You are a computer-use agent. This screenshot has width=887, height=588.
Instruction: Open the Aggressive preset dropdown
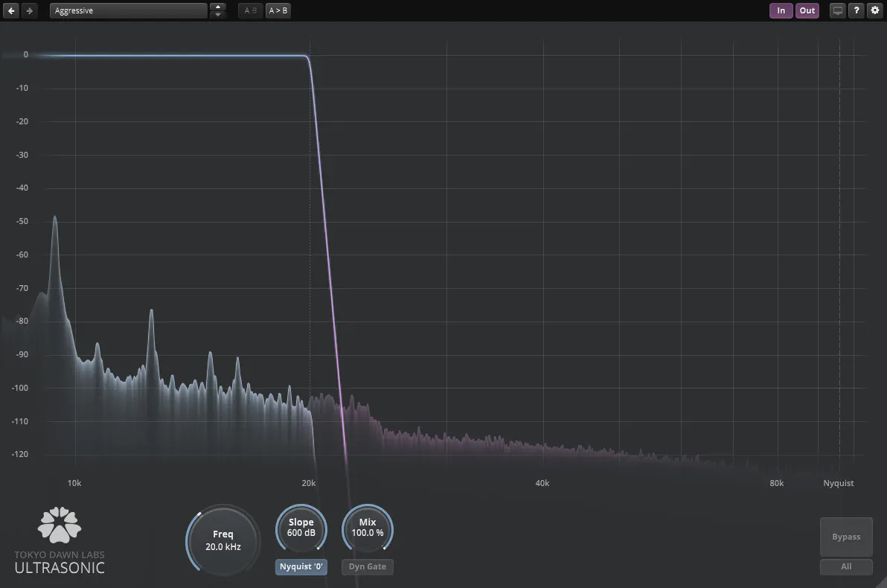click(x=128, y=10)
